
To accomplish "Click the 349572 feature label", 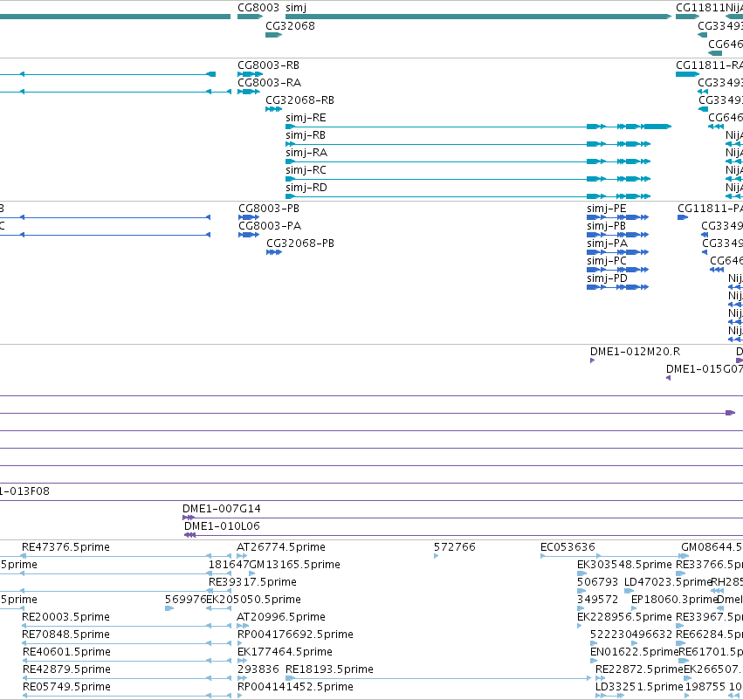I will [x=597, y=600].
